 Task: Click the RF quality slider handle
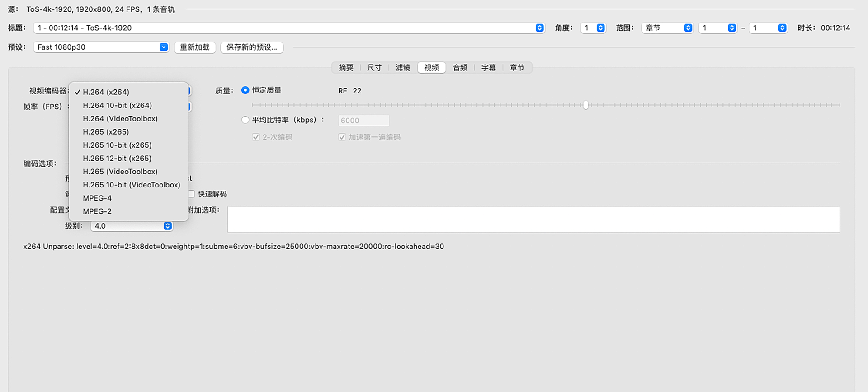[585, 105]
